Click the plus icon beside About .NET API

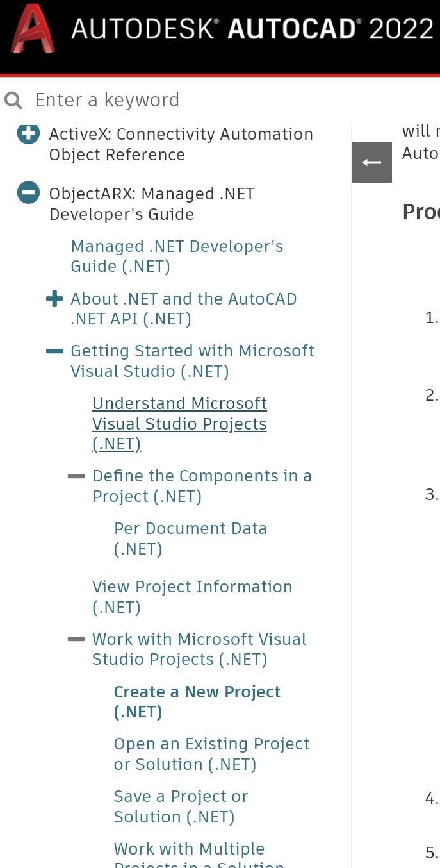54,299
